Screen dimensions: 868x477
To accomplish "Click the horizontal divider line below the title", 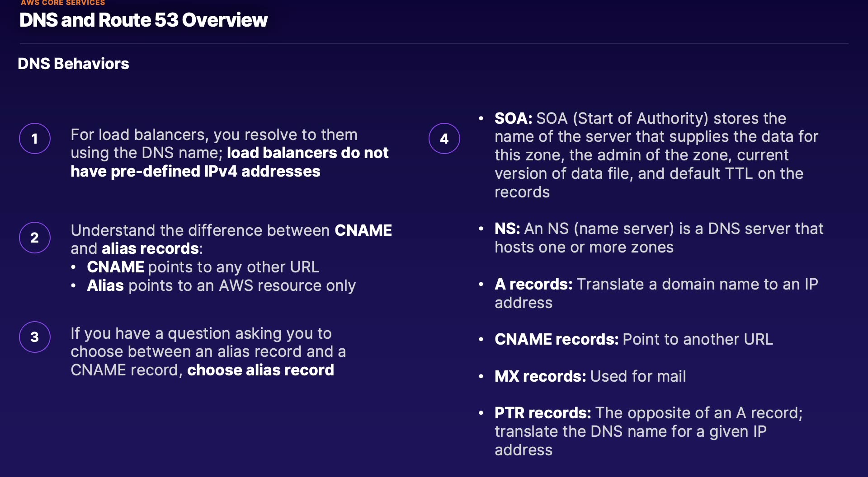I will click(x=434, y=43).
